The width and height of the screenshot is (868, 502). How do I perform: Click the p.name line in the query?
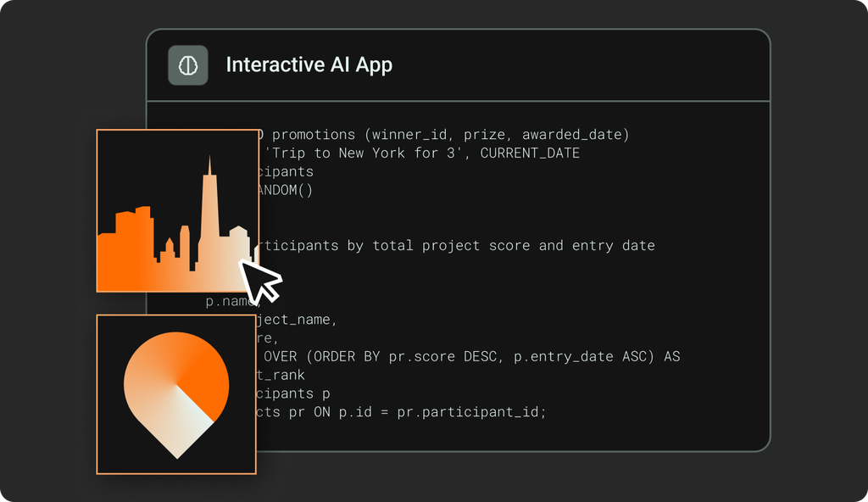coord(232,301)
